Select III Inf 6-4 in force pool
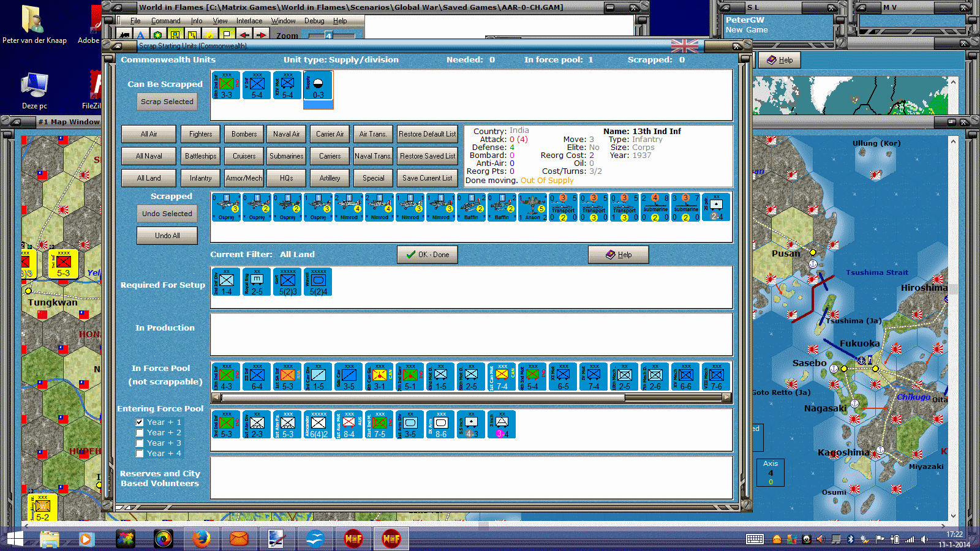Viewport: 980px width, 551px height. pyautogui.click(x=257, y=377)
